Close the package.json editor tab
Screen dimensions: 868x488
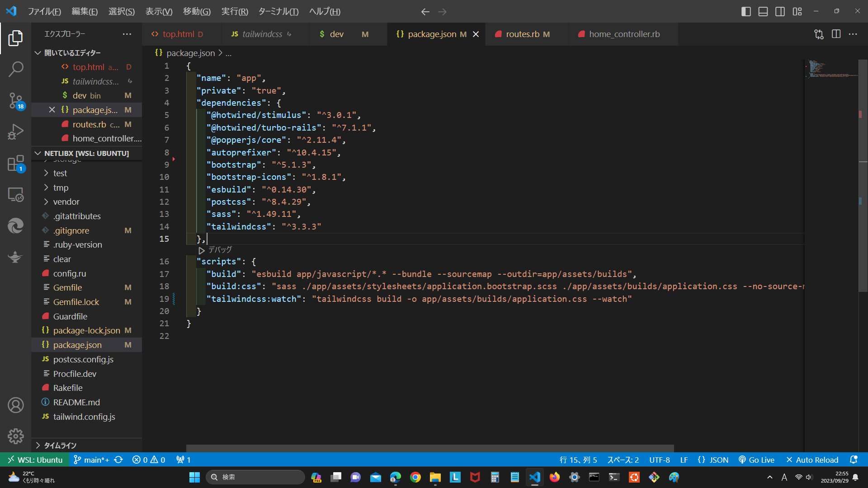point(476,34)
